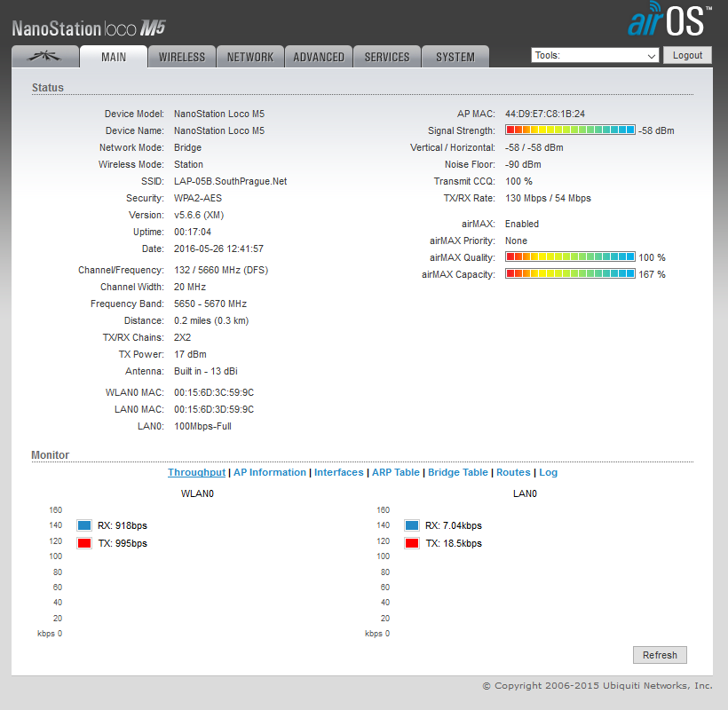The width and height of the screenshot is (728, 710).
Task: Click the Logout button
Action: pos(687,55)
